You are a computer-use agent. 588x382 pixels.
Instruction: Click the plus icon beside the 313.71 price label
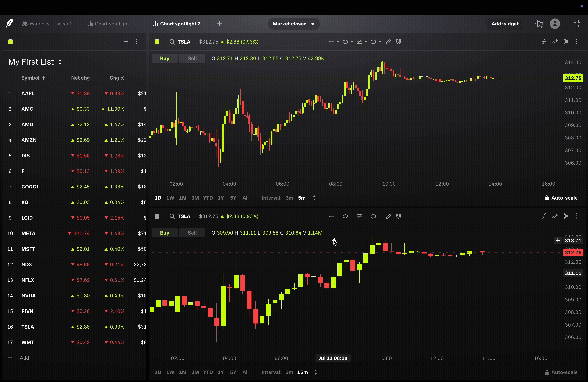[558, 240]
